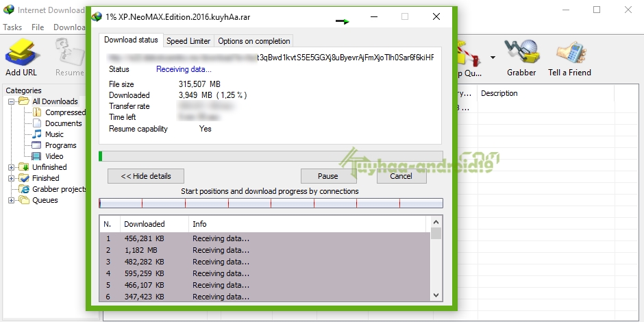Click the IDM icon in download dialog title
This screenshot has height=322, width=644.
[97, 17]
